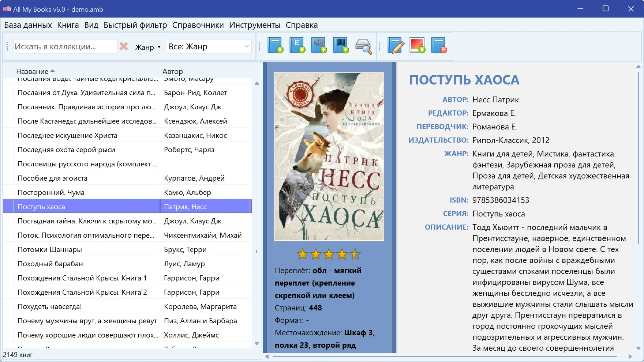The image size is (644, 362).
Task: Select row Постыдная тайна. Ключи
Action: (x=127, y=221)
